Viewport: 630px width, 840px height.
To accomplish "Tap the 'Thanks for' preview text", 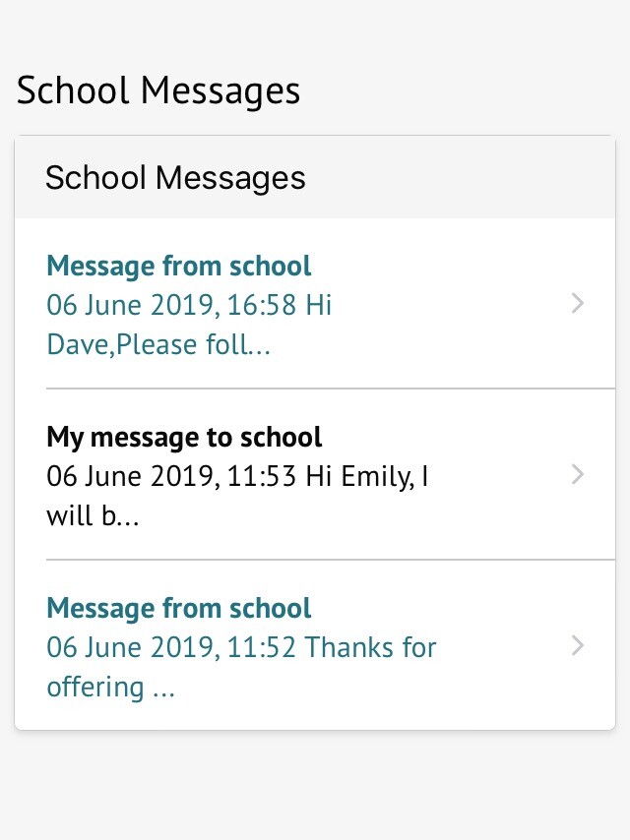I will click(x=370, y=647).
